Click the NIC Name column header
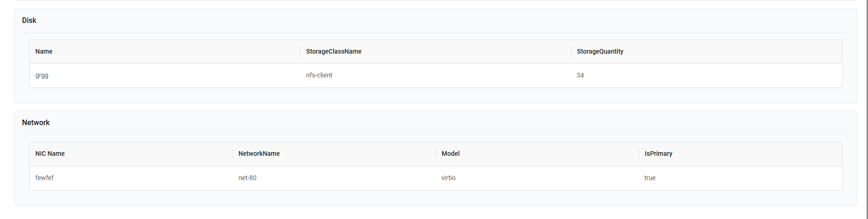Screen dimensions: 868x219 [50, 153]
